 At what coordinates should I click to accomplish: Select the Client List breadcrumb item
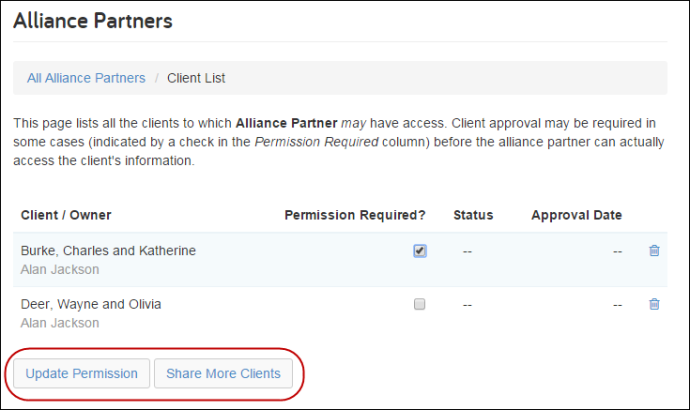(196, 78)
